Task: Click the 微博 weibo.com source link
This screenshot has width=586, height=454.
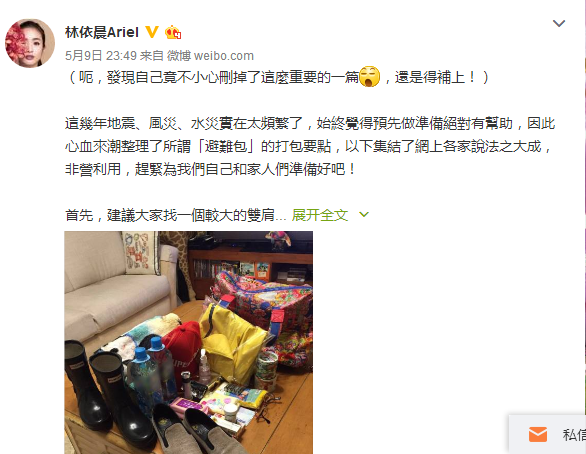Action: 210,56
